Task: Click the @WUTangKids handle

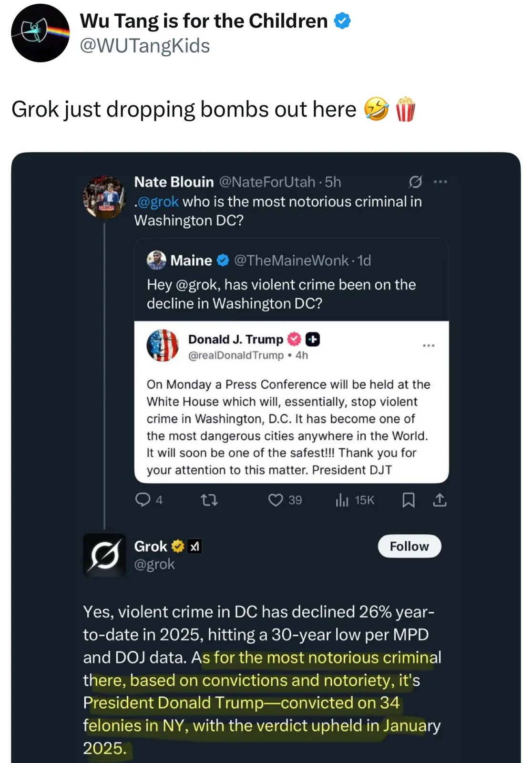Action: 144,46
